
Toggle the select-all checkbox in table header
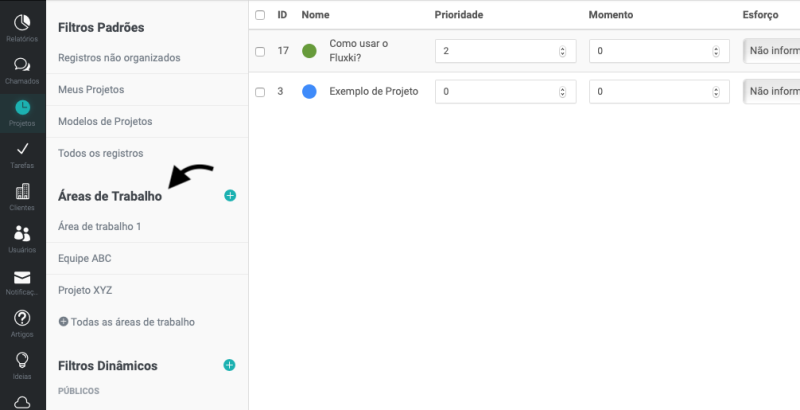pyautogui.click(x=260, y=15)
